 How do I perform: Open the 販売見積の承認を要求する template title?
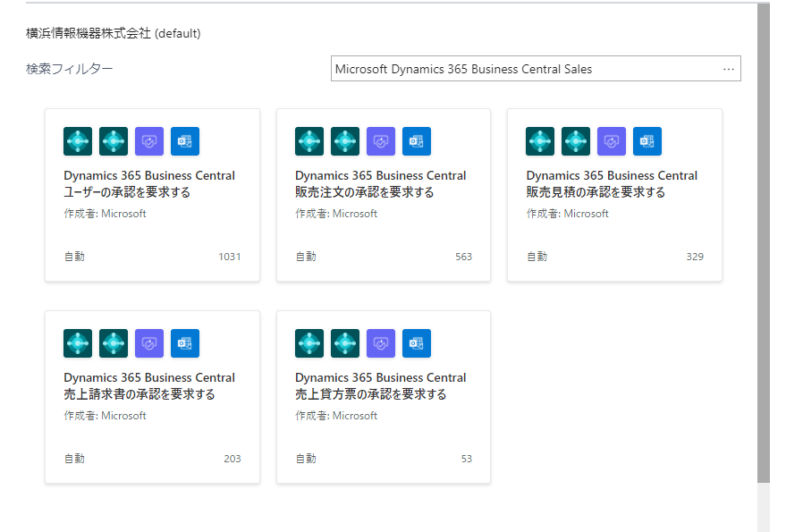612,184
